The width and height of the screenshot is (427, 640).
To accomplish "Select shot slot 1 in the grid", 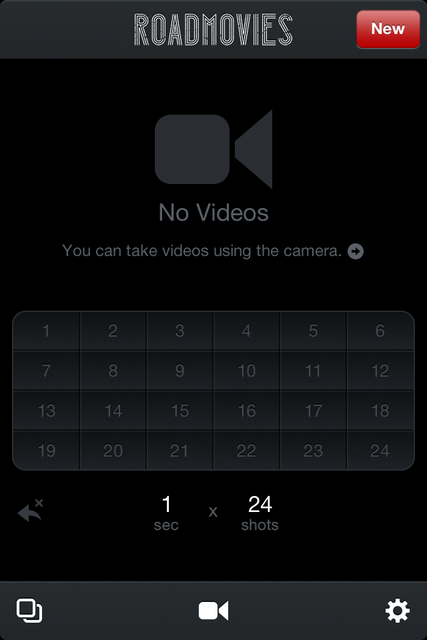I will (x=46, y=331).
